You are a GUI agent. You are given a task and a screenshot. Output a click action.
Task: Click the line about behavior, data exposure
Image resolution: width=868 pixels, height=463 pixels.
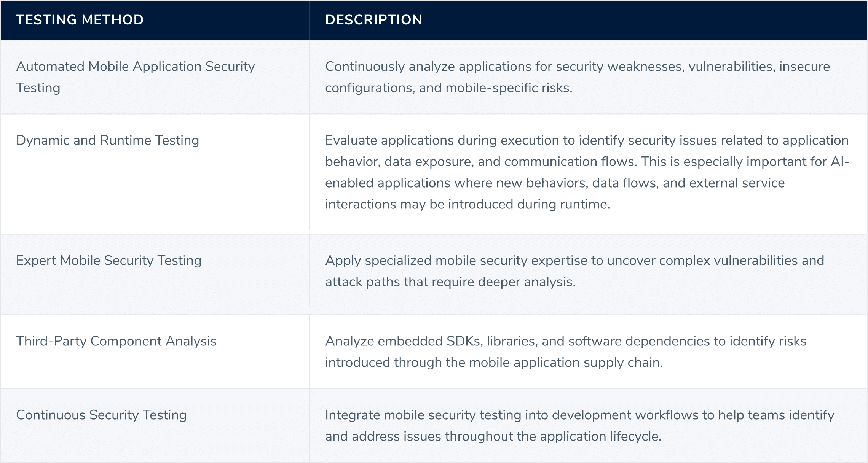[587, 162]
